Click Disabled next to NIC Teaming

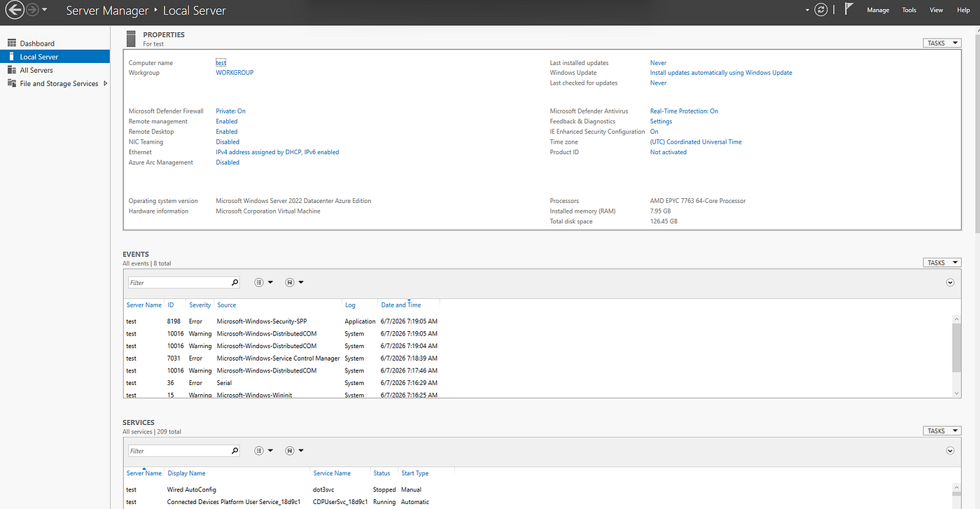(227, 141)
